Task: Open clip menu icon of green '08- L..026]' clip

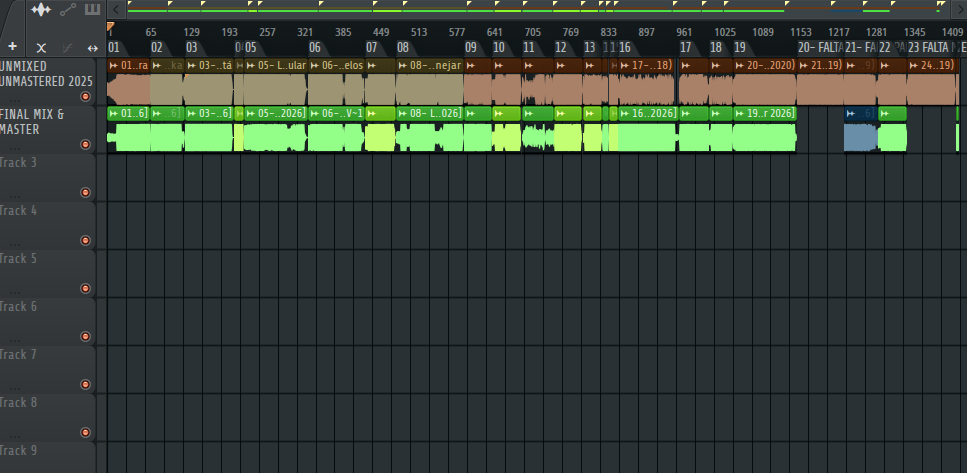Action: [403, 113]
